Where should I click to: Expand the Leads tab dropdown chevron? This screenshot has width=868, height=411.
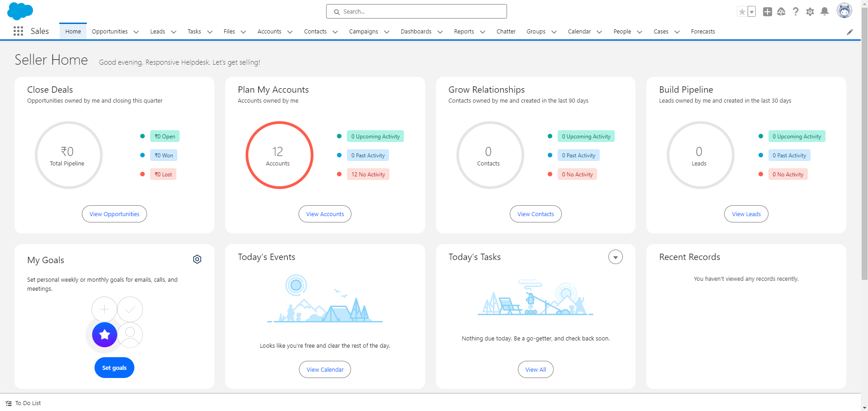pos(174,32)
